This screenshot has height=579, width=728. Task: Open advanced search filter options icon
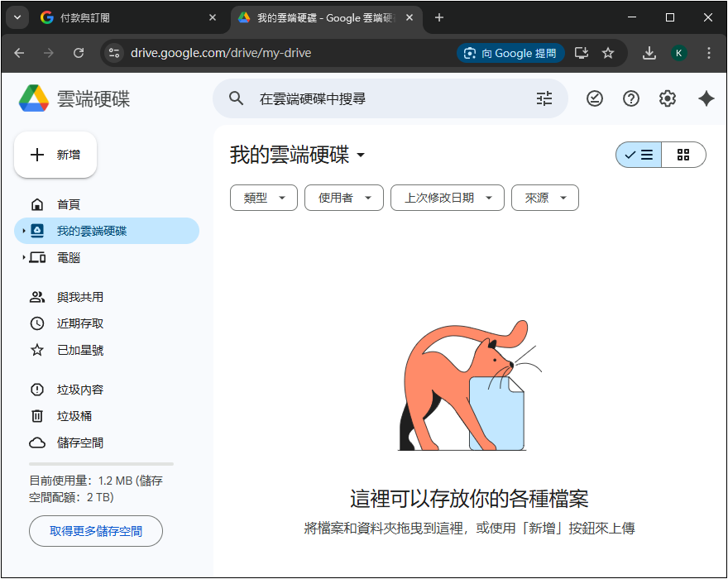pyautogui.click(x=544, y=99)
